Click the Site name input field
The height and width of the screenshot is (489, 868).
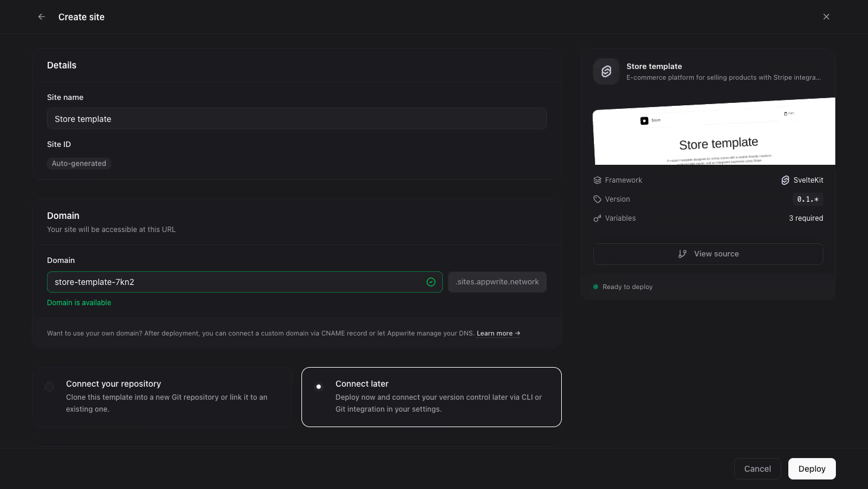point(297,119)
